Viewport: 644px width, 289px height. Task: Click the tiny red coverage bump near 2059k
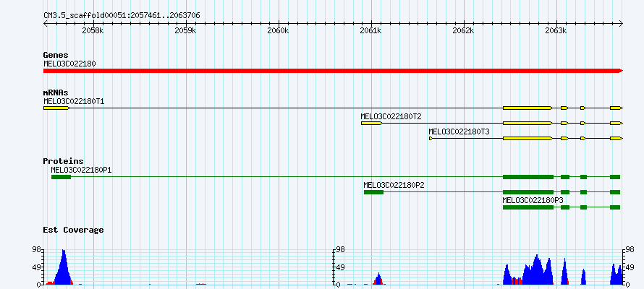201,284
